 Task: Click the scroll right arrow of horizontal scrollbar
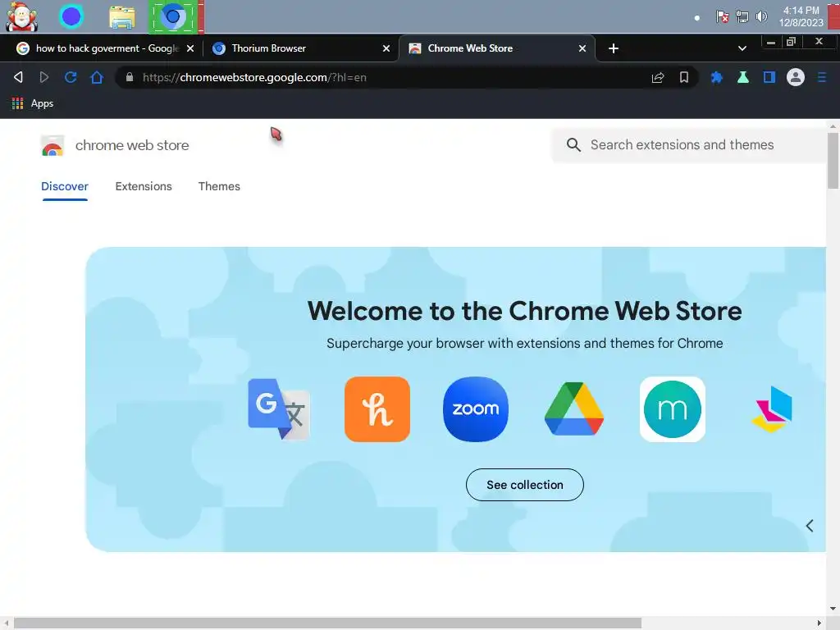click(x=819, y=623)
